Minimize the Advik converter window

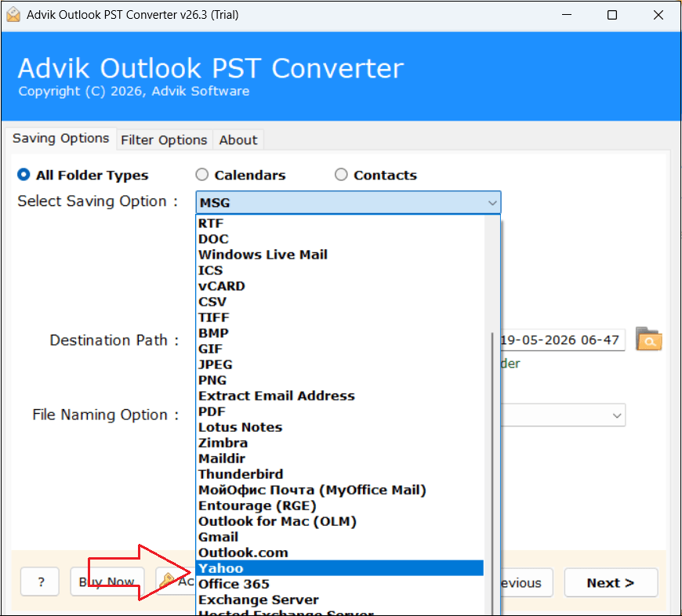[566, 15]
